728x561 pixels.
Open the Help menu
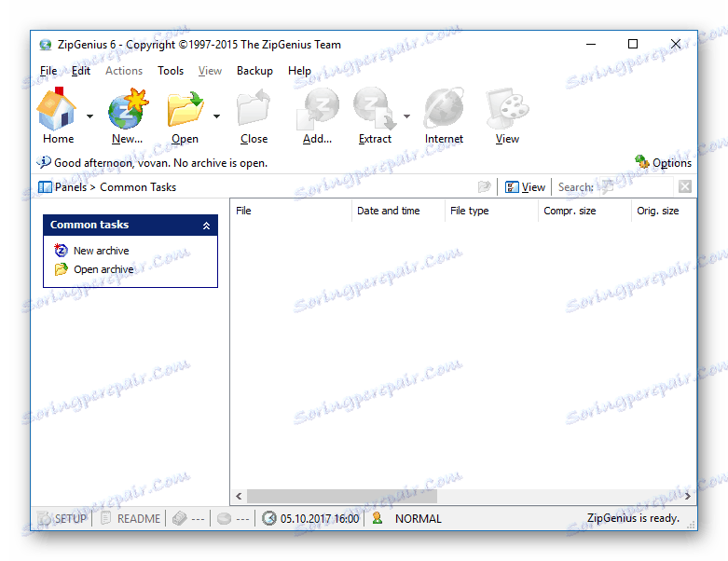299,71
